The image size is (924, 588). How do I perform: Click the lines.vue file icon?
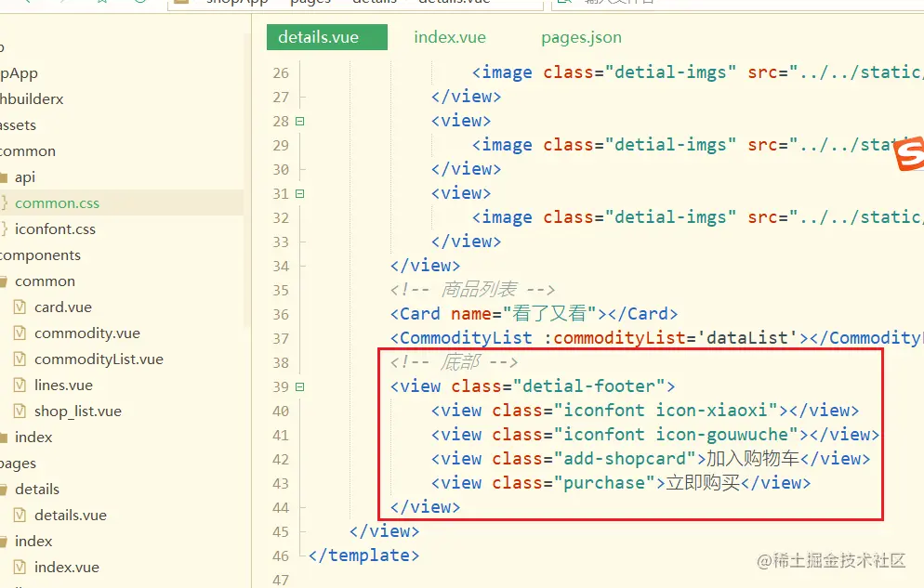[20, 385]
